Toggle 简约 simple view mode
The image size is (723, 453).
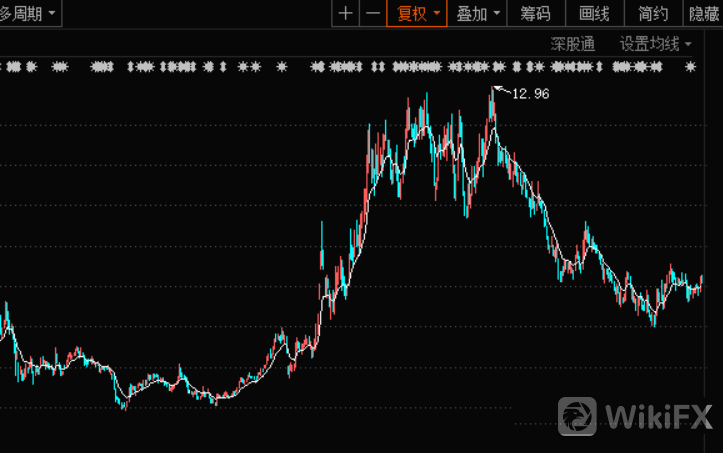[x=653, y=13]
